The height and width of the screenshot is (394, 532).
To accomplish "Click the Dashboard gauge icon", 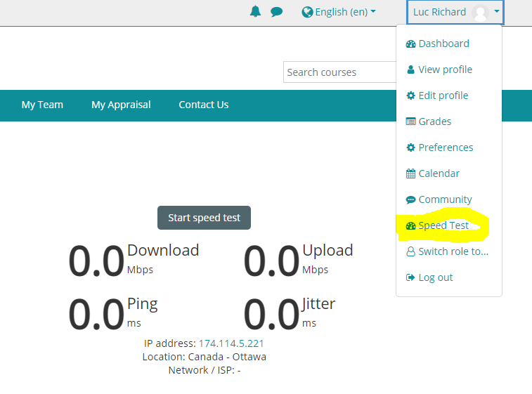I will pyautogui.click(x=411, y=44).
